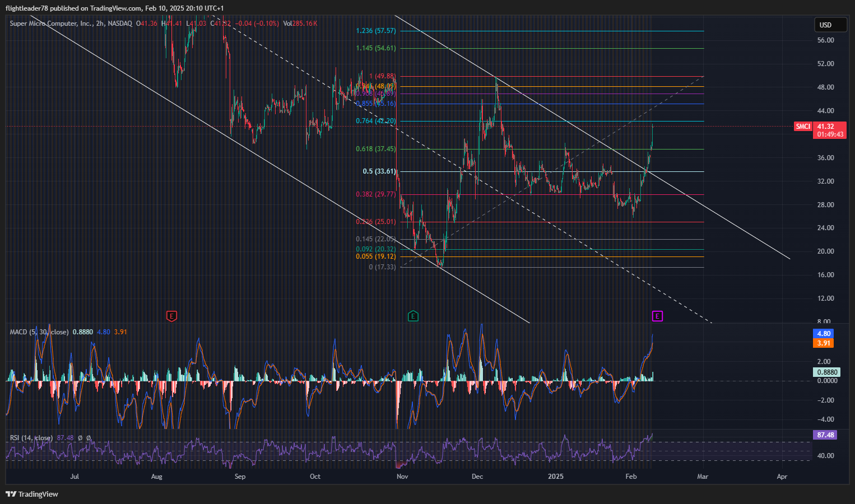Click the 36.00 price axis label
The image size is (855, 504).
click(x=825, y=158)
